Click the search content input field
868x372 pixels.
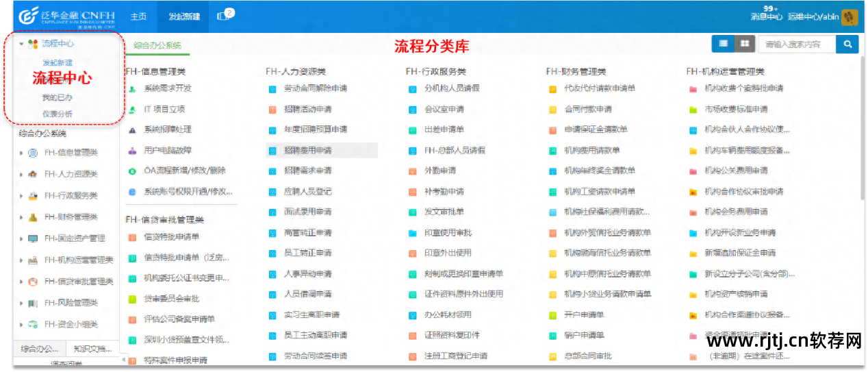tap(797, 44)
